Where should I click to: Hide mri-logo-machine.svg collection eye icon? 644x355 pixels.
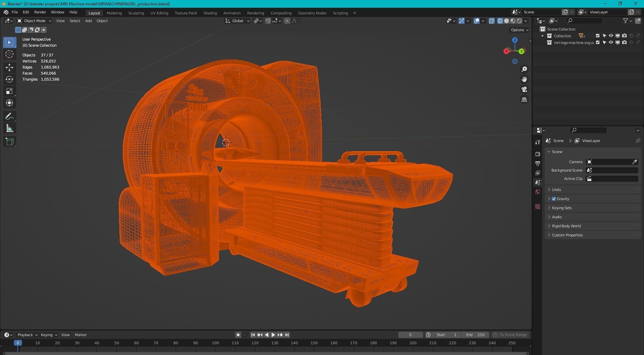coord(611,43)
